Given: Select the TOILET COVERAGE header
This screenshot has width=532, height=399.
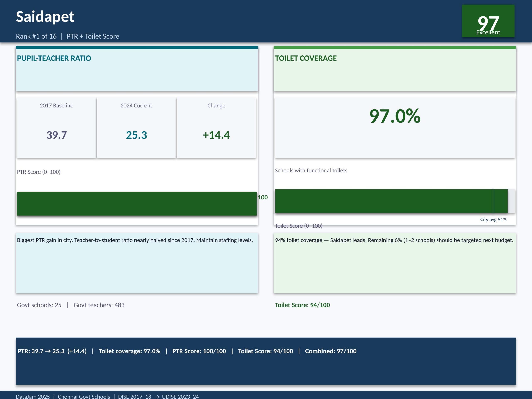Looking at the screenshot, I should point(306,58).
